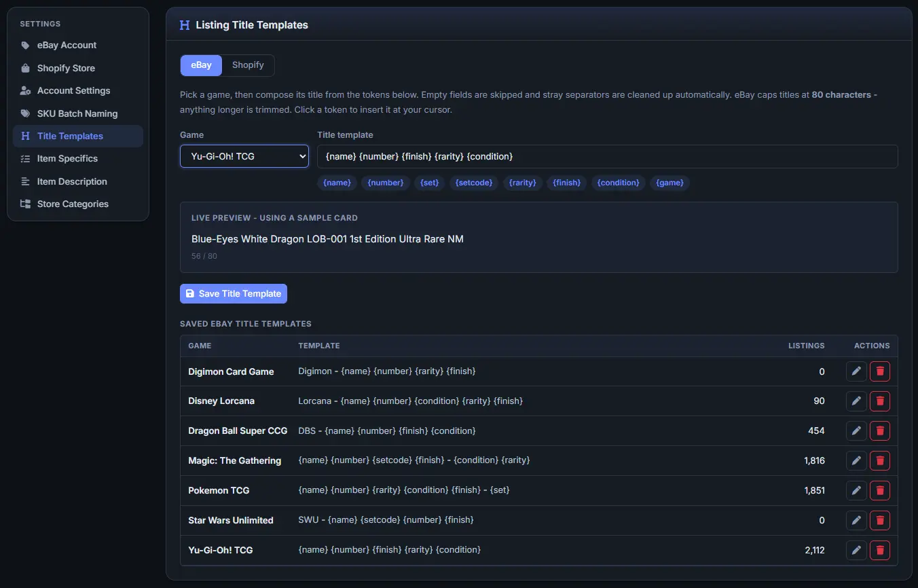Edit the Digimon Card Game template
This screenshot has height=588, width=918.
coord(856,371)
